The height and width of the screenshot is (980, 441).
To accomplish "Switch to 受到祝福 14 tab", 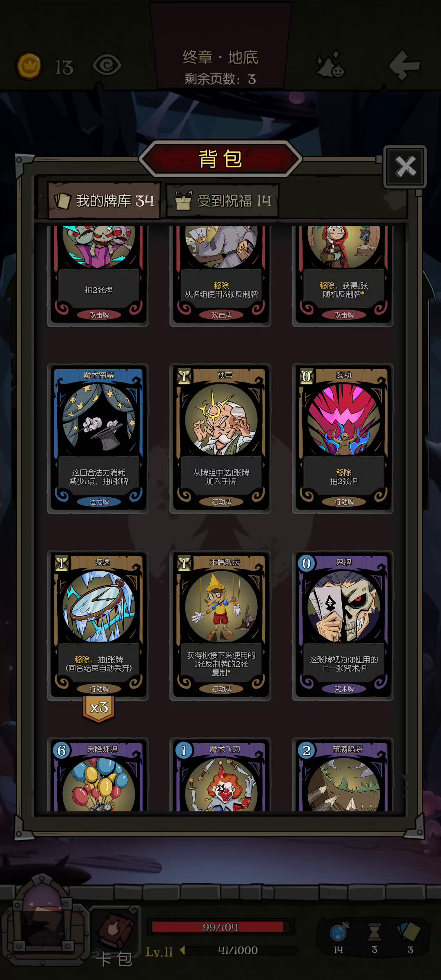I will (x=223, y=201).
